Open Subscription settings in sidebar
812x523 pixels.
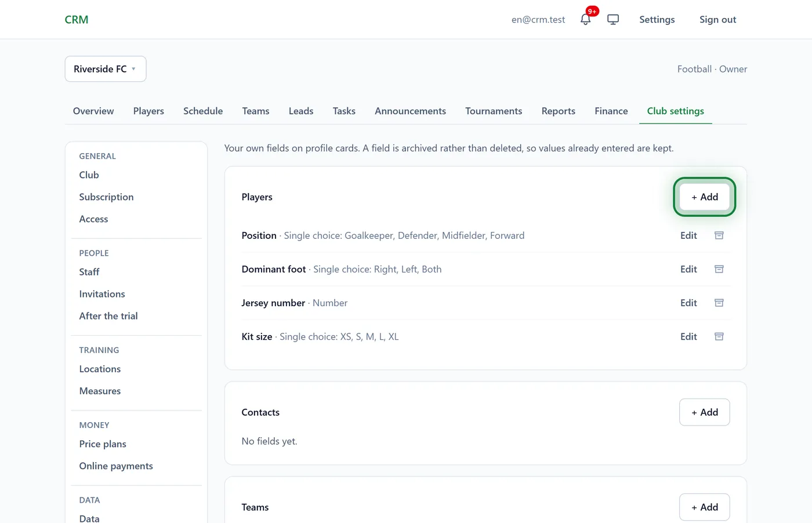[x=106, y=197]
